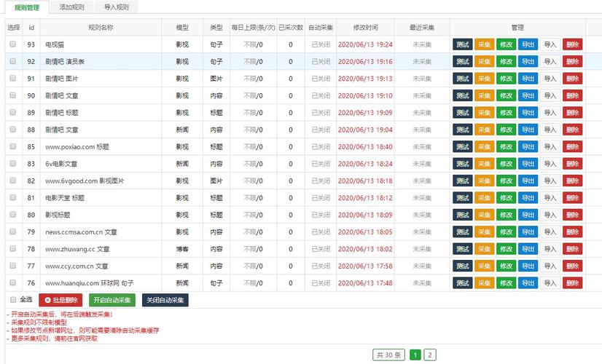Click 删除 for rule id 88
Image resolution: width=602 pixels, height=364 pixels.
point(572,130)
